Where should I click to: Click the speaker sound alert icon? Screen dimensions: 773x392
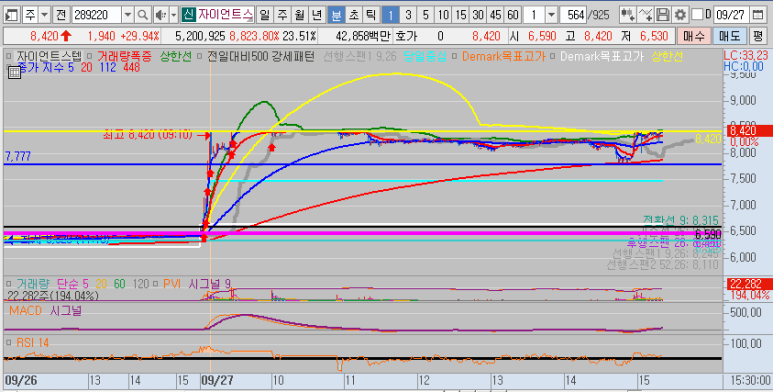click(x=161, y=15)
